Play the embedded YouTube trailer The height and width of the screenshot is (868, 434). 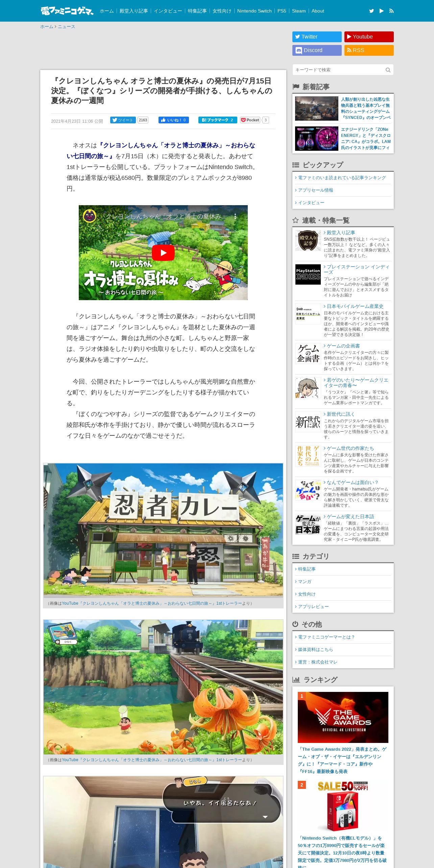point(163,252)
